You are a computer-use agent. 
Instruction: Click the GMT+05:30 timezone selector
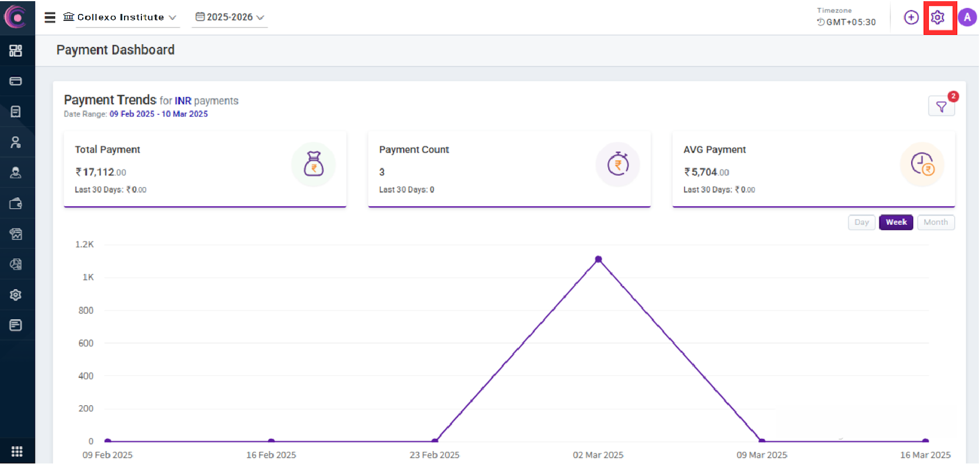[x=846, y=22]
